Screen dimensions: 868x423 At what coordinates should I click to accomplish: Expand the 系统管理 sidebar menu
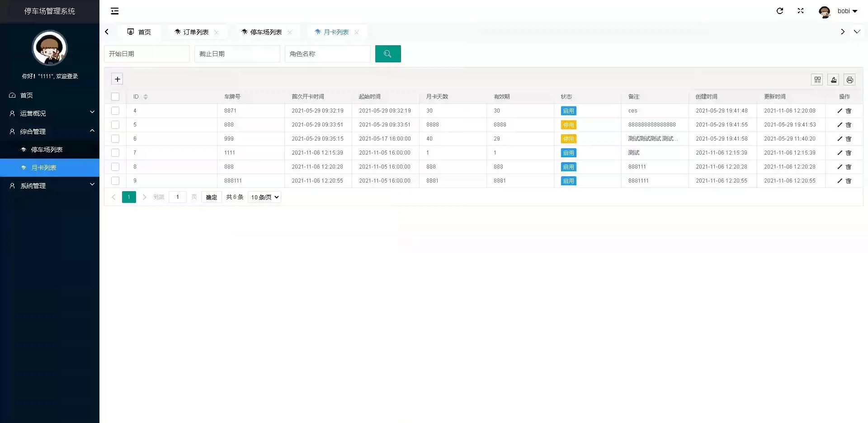(50, 186)
